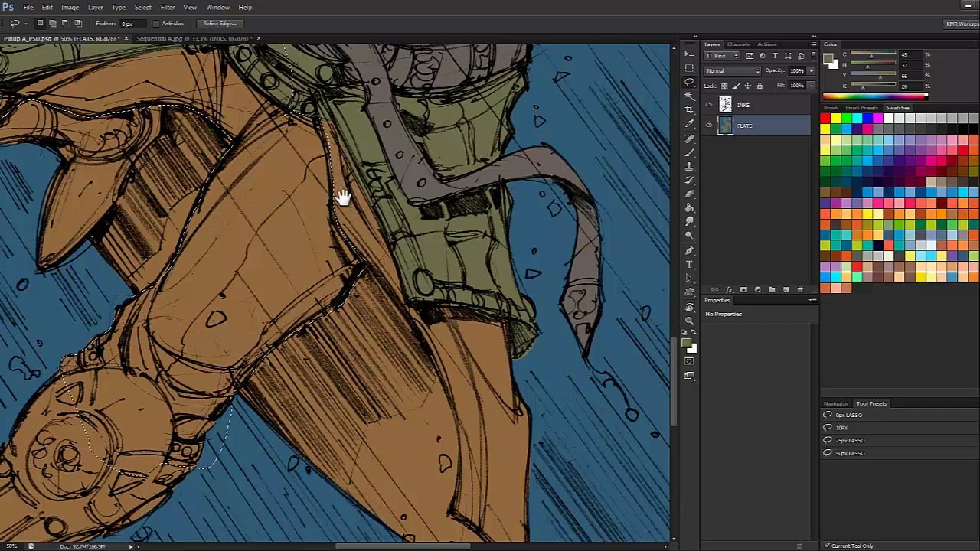Choose Add to selection mode
Image resolution: width=980 pixels, height=551 pixels.
click(x=53, y=24)
